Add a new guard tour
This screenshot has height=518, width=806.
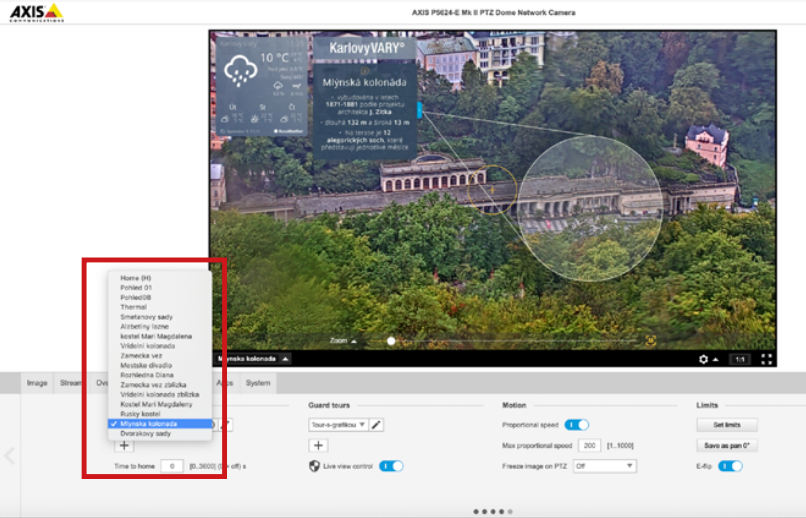[318, 446]
